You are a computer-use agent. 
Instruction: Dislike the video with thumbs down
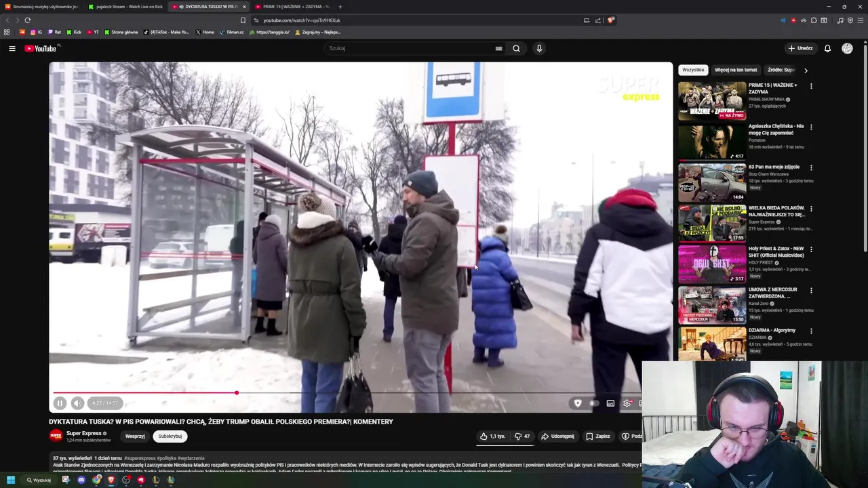522,436
